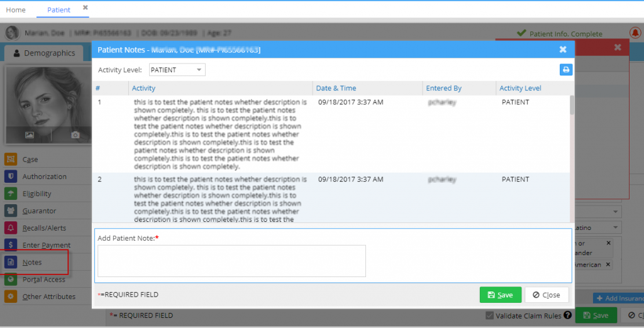Open the Eligibility section
The width and height of the screenshot is (644, 328).
pyautogui.click(x=36, y=194)
